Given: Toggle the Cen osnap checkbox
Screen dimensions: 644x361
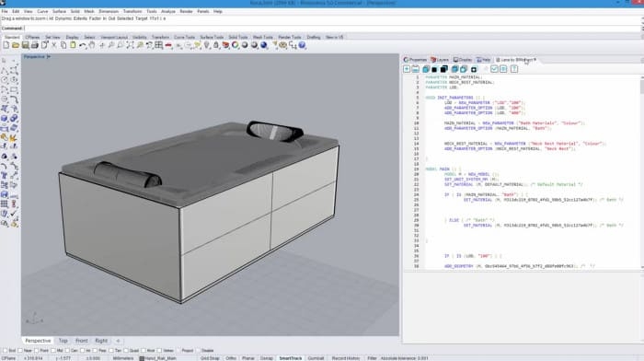Looking at the screenshot, I should pos(67,351).
